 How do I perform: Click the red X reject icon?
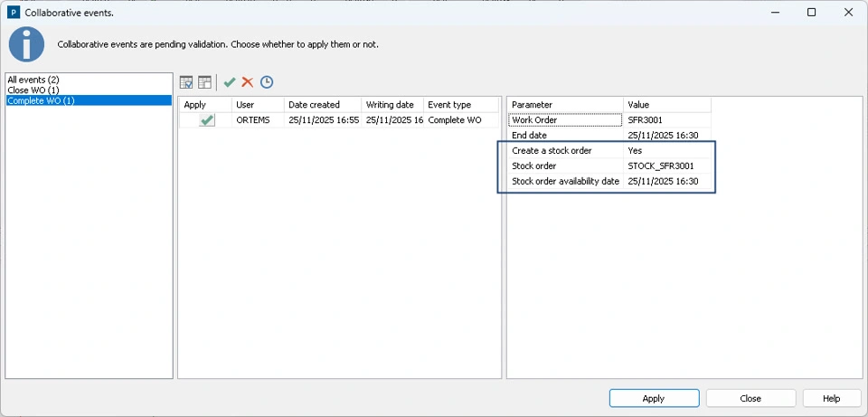coord(247,82)
